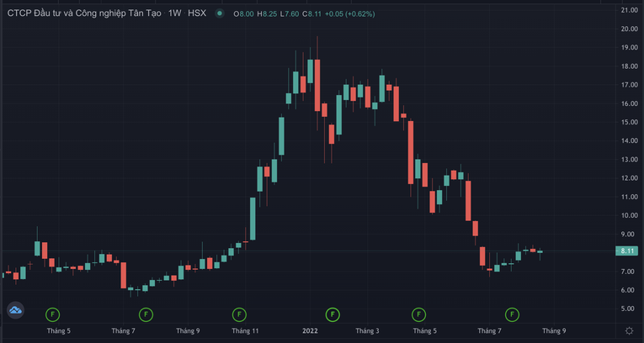Select the 1W interval label

pyautogui.click(x=175, y=14)
